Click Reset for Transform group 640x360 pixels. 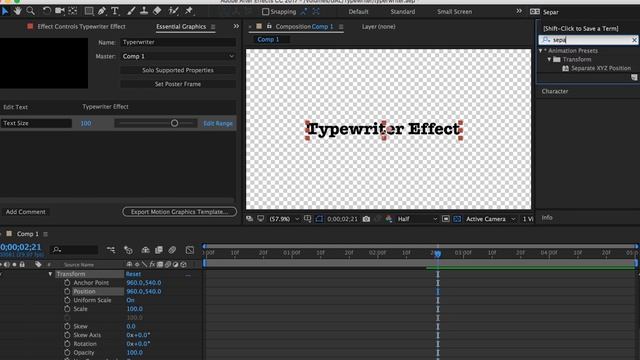pyautogui.click(x=133, y=274)
